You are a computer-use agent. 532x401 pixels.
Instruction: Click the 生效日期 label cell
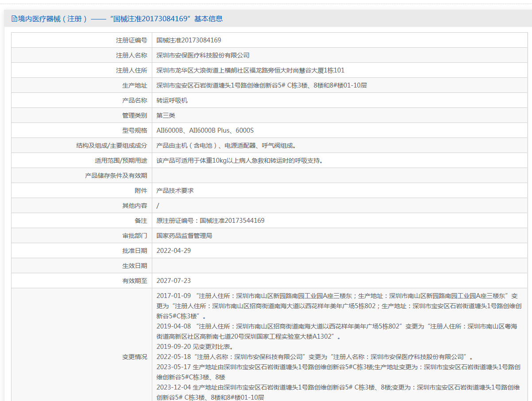pyautogui.click(x=81, y=266)
